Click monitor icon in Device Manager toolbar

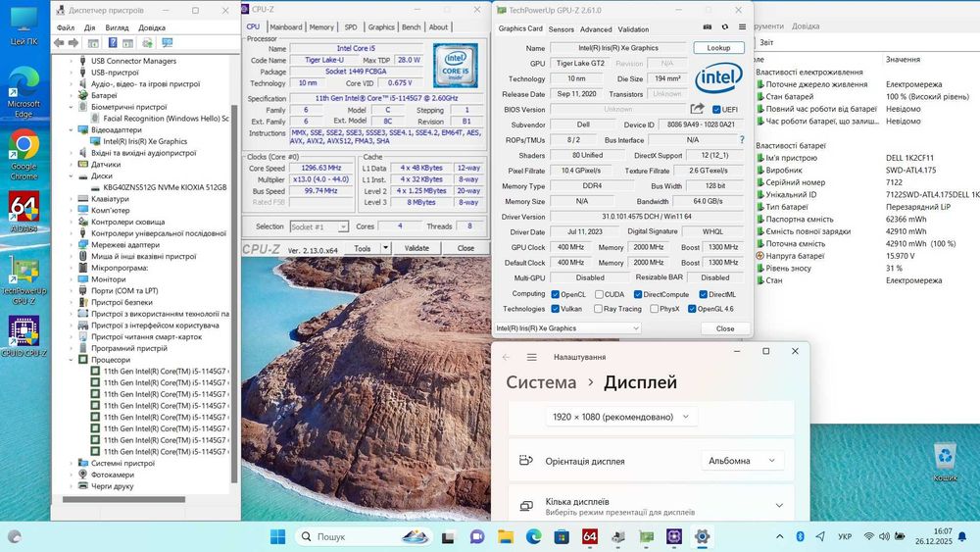167,42
